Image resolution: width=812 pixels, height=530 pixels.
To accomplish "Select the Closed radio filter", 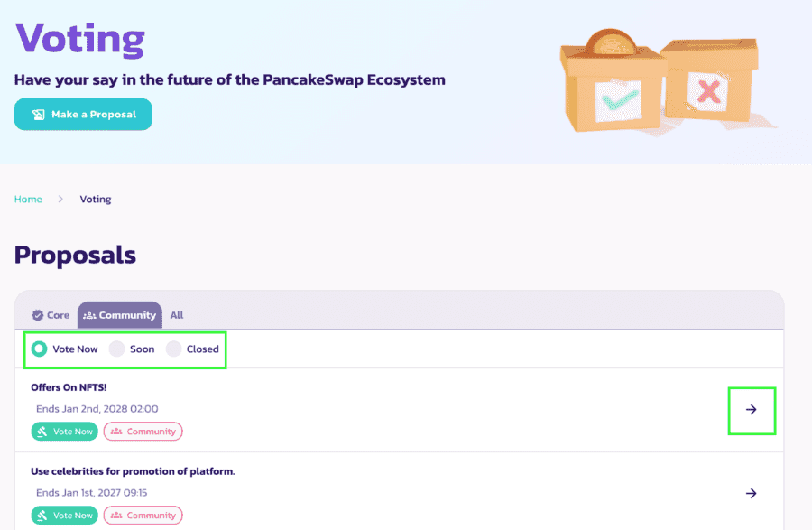I will tap(174, 349).
